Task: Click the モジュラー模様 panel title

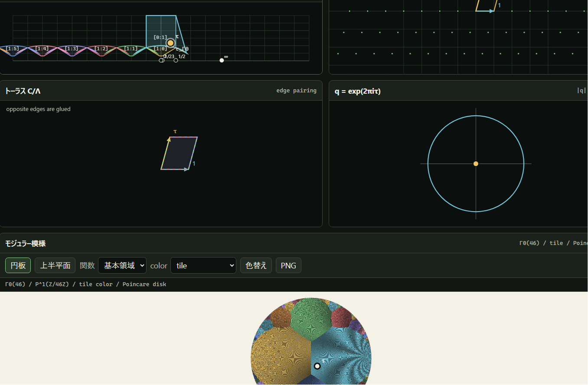Action: tap(25, 243)
